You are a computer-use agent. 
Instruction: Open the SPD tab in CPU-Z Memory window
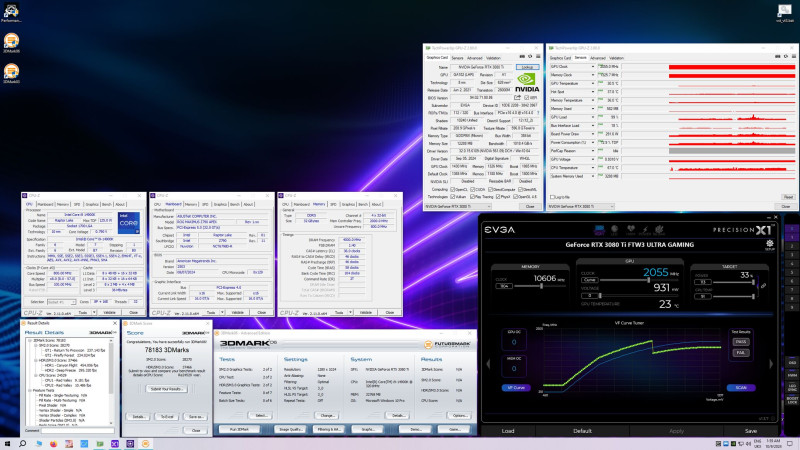(x=333, y=204)
